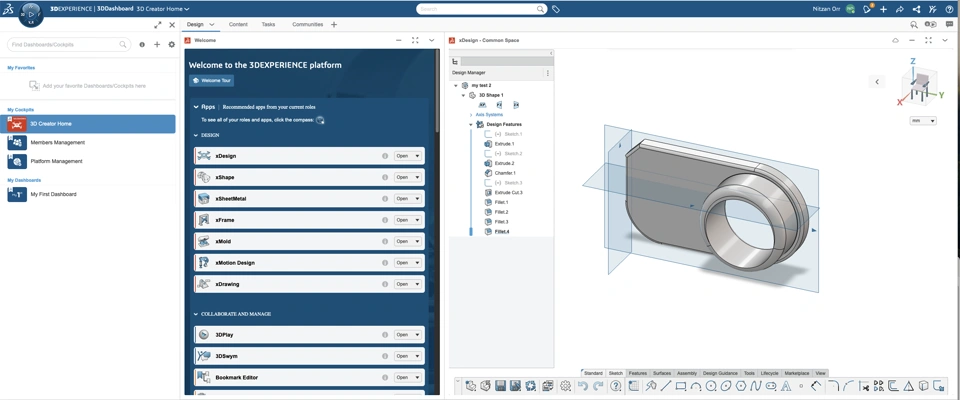Select the Text sketch tool
The width and height of the screenshot is (960, 400).
click(786, 386)
